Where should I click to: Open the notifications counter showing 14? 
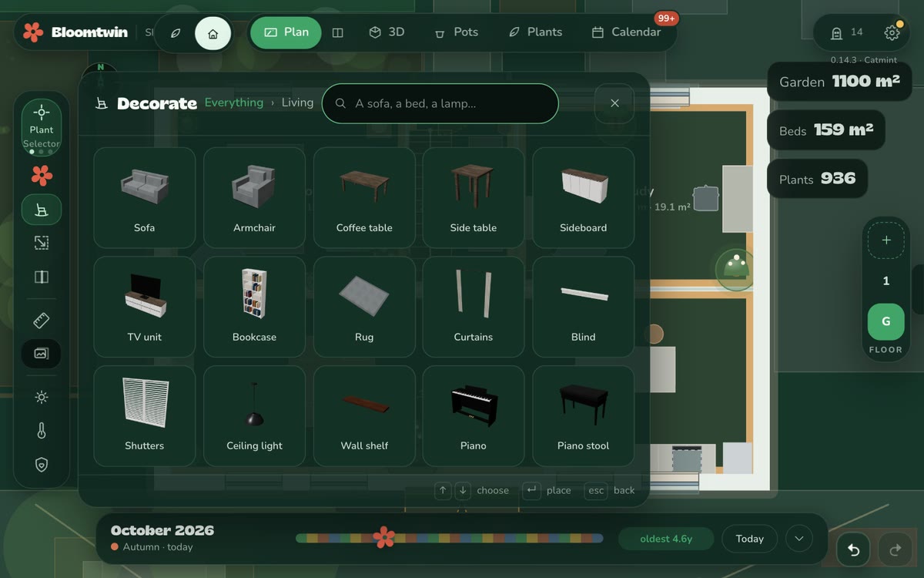pyautogui.click(x=846, y=33)
